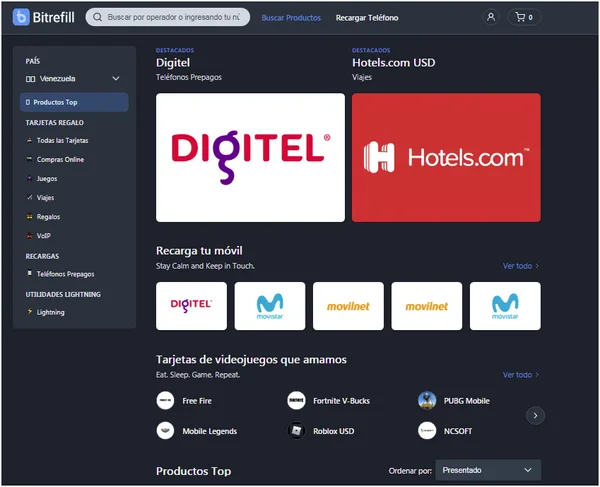Image resolution: width=600 pixels, height=487 pixels.
Task: Select the PUBG Mobile icon
Action: pos(427,401)
